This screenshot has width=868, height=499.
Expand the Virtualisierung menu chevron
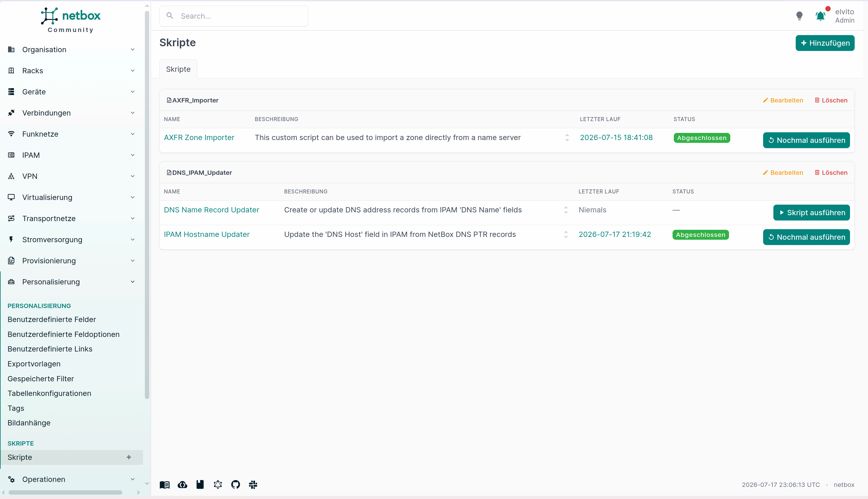[132, 197]
